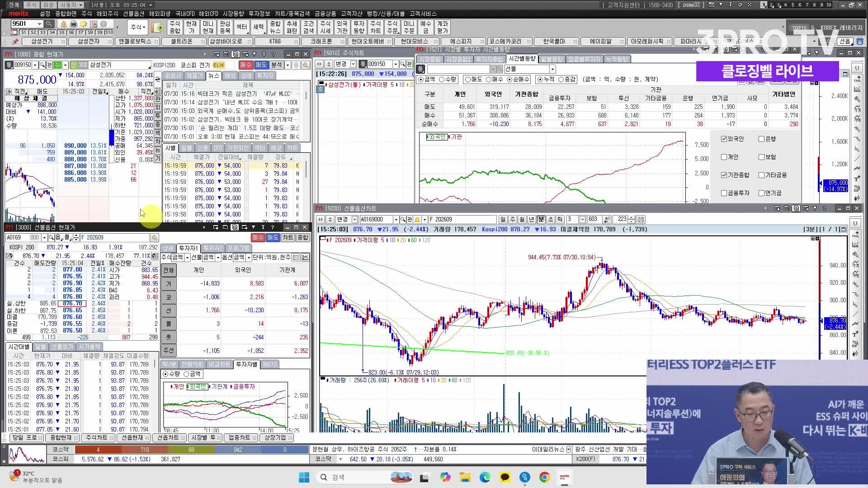Open the add-screen folder icon in main toolbar
868x488 pixels.
[158, 28]
